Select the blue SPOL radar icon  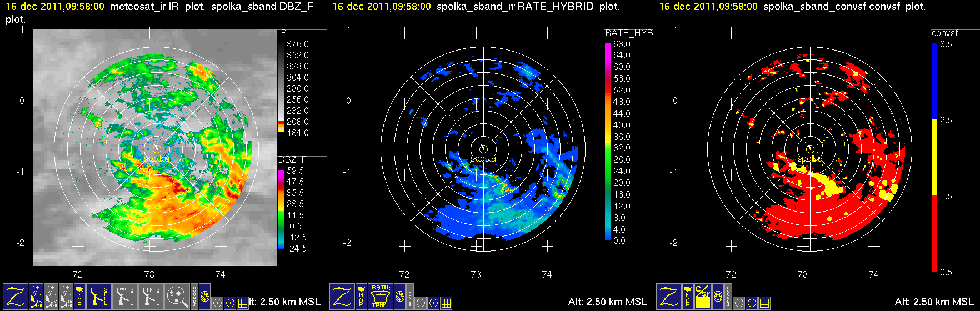click(98, 297)
